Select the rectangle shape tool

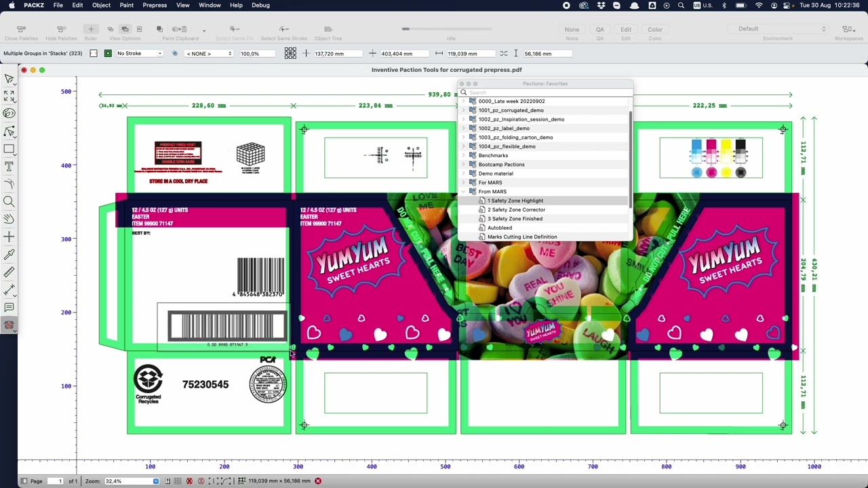[x=9, y=149]
